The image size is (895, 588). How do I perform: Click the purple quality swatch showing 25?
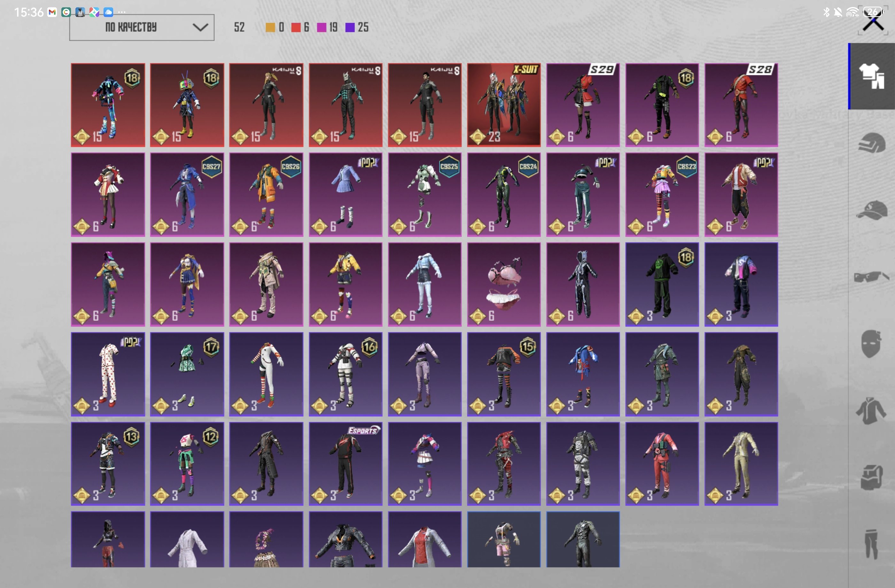click(350, 27)
